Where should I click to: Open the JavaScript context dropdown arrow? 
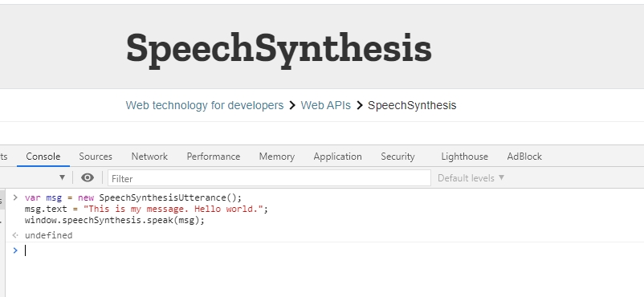click(62, 178)
